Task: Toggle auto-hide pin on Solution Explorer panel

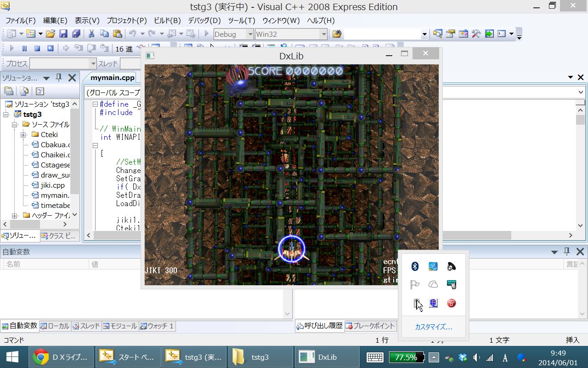Action: tap(59, 78)
